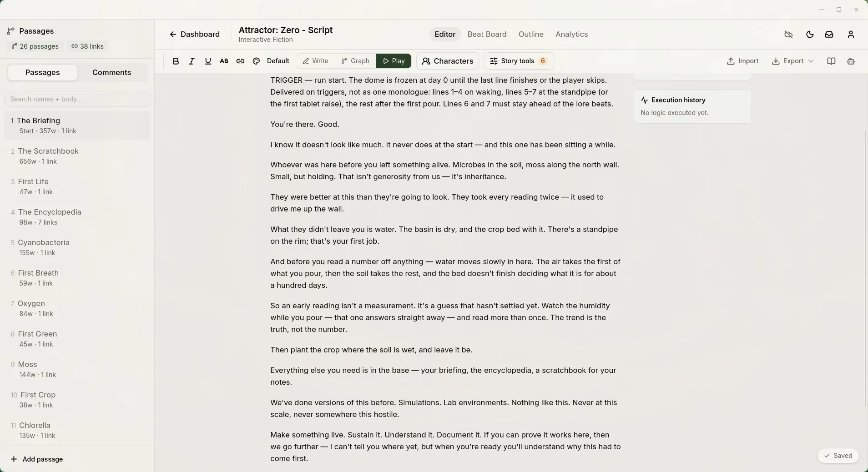Click the editor vertical scrollbar

866,268
